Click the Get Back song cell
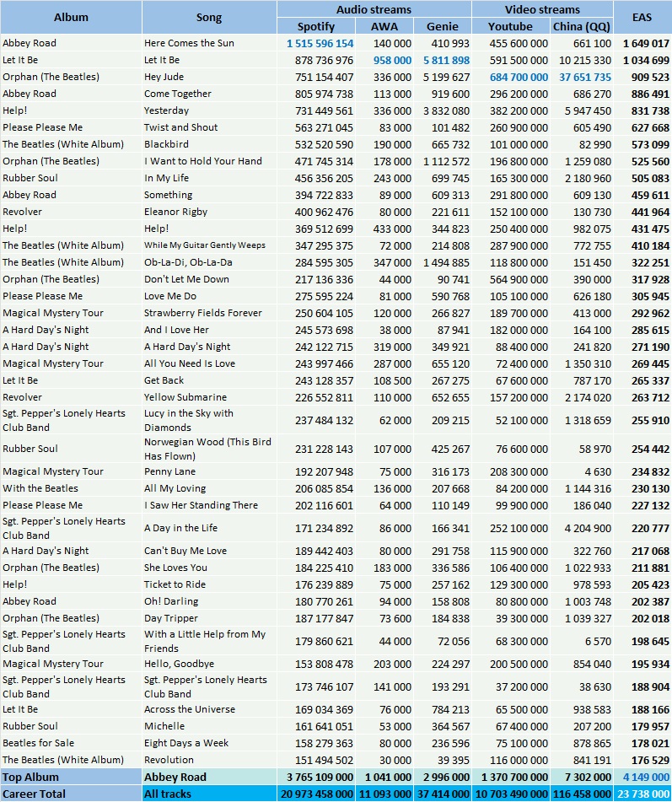The width and height of the screenshot is (672, 802). 209,380
